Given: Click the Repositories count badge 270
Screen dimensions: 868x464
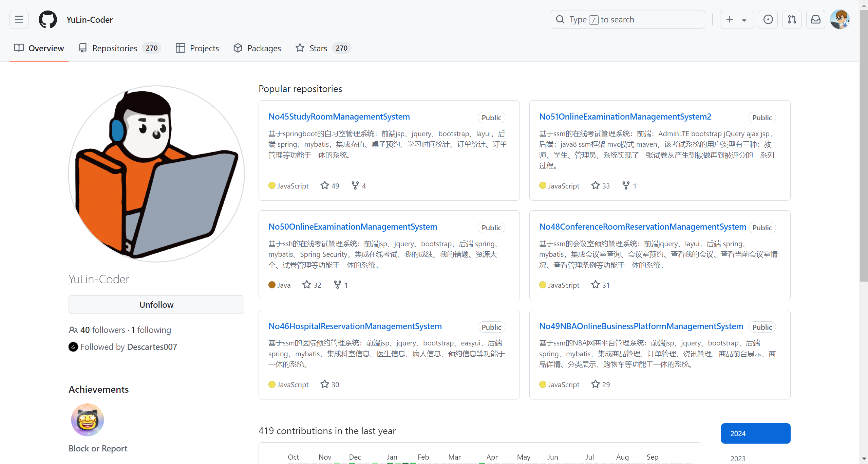Looking at the screenshot, I should click(x=151, y=48).
